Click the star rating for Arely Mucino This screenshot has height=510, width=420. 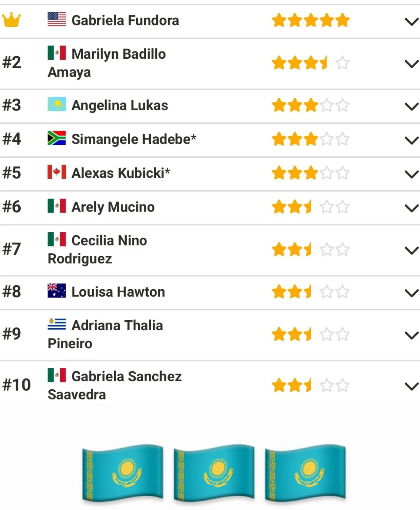coord(311,207)
